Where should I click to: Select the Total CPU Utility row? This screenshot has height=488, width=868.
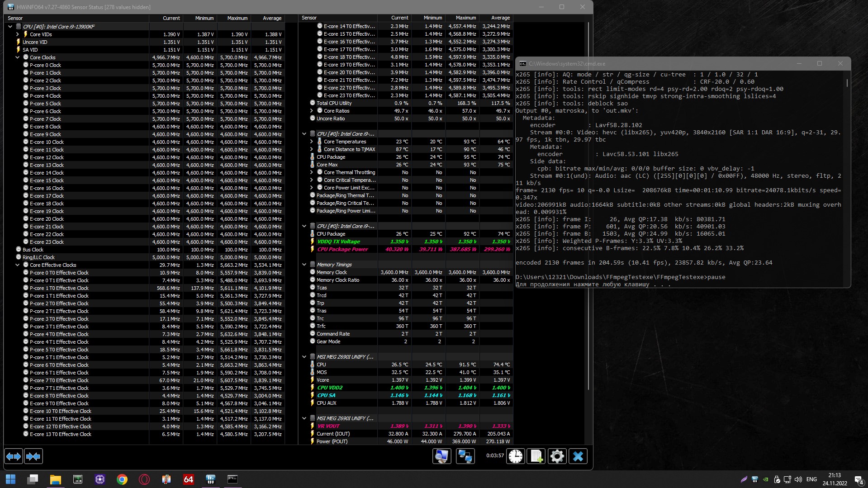coord(411,103)
